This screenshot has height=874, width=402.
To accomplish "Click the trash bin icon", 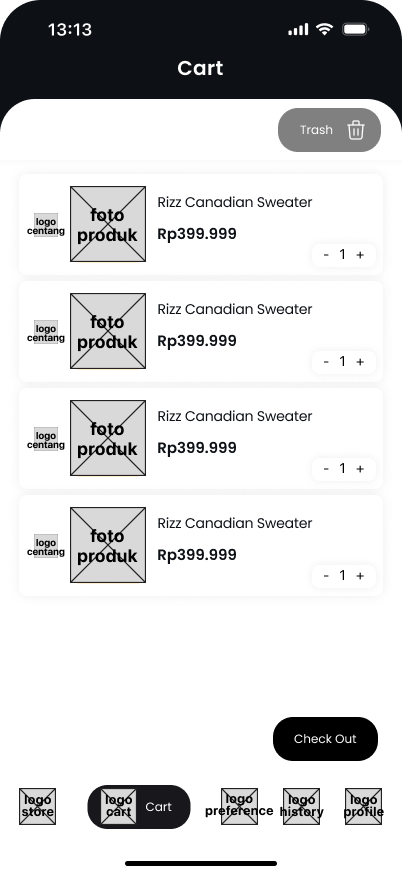I will pyautogui.click(x=356, y=130).
